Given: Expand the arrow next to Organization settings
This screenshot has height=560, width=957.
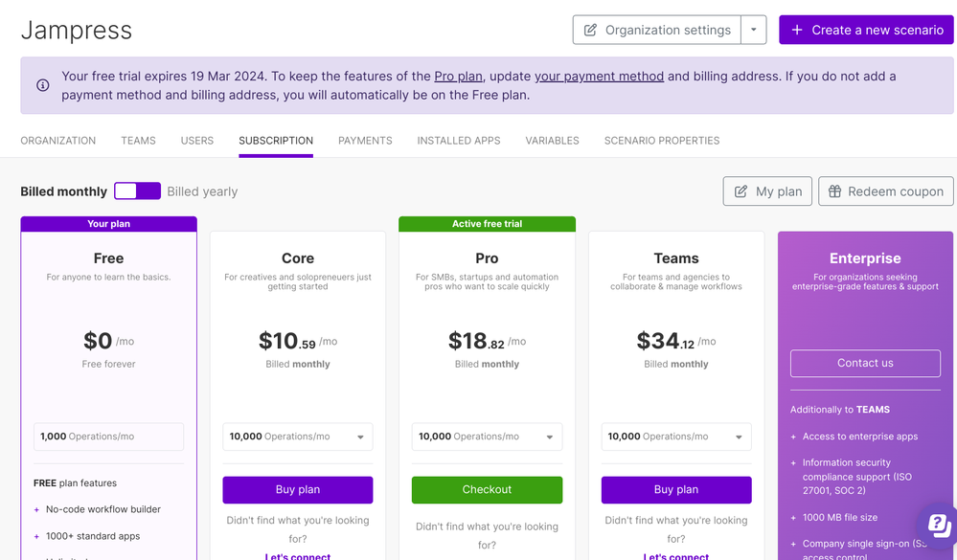Looking at the screenshot, I should 752,30.
